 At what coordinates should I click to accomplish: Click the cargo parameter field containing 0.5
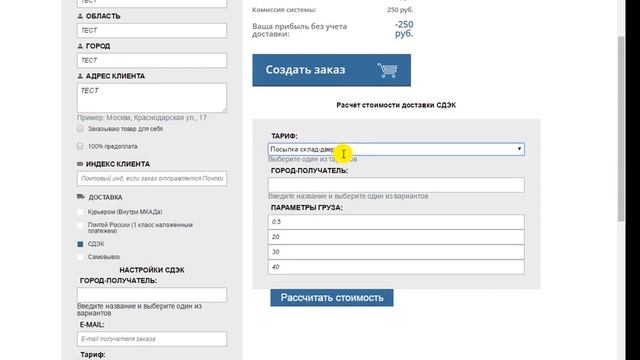[396, 222]
